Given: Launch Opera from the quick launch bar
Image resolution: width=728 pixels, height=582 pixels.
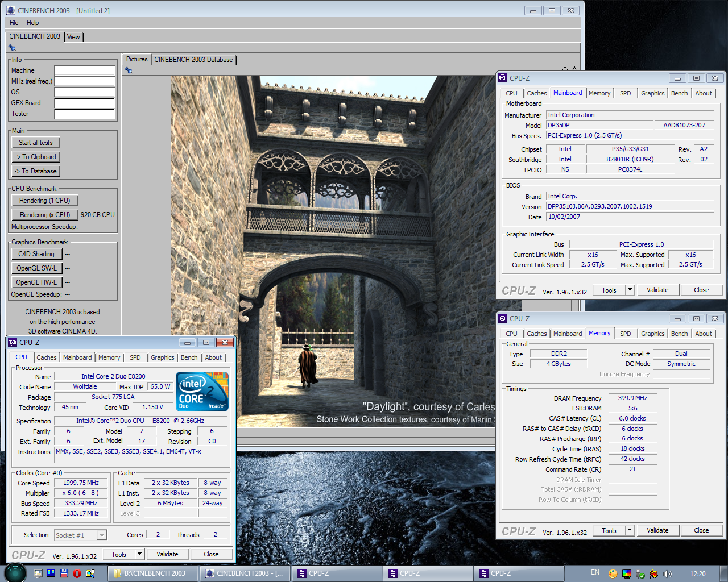Looking at the screenshot, I should tap(77, 573).
